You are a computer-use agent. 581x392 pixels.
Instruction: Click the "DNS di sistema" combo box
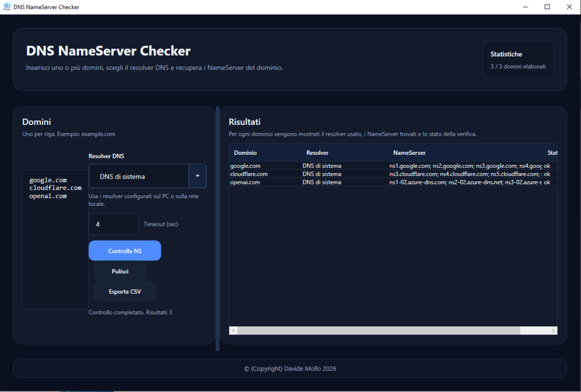[x=138, y=176]
